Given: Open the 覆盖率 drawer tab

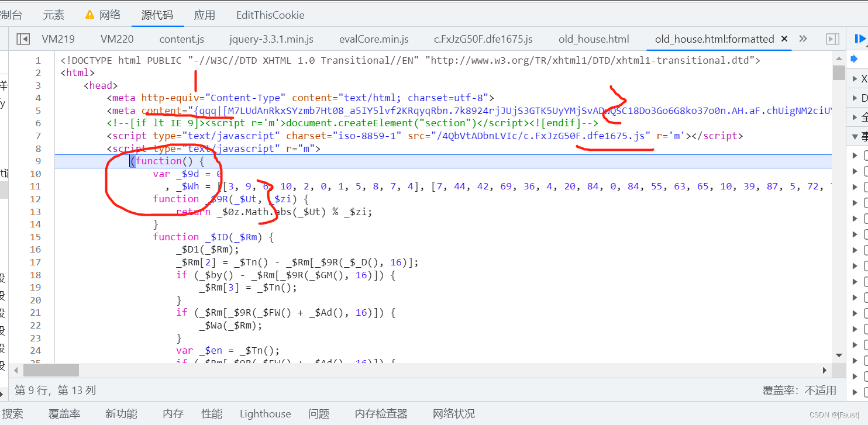Looking at the screenshot, I should [x=64, y=414].
